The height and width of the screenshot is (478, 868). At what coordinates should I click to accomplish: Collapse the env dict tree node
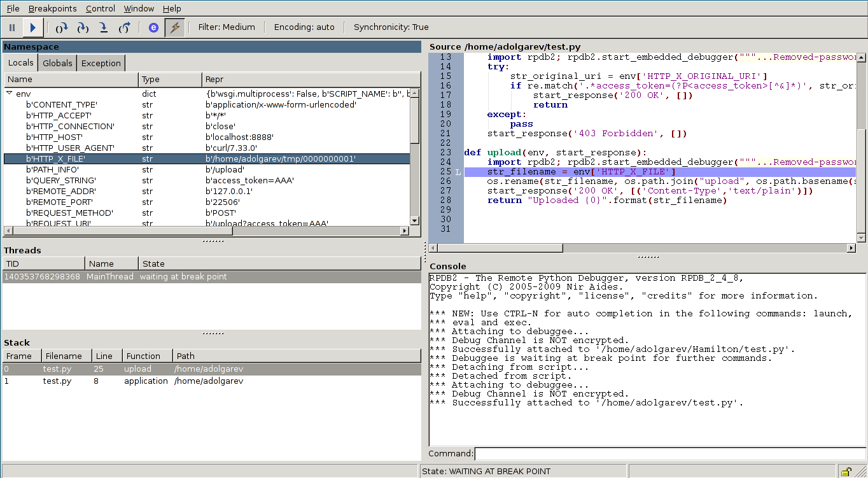tap(10, 94)
